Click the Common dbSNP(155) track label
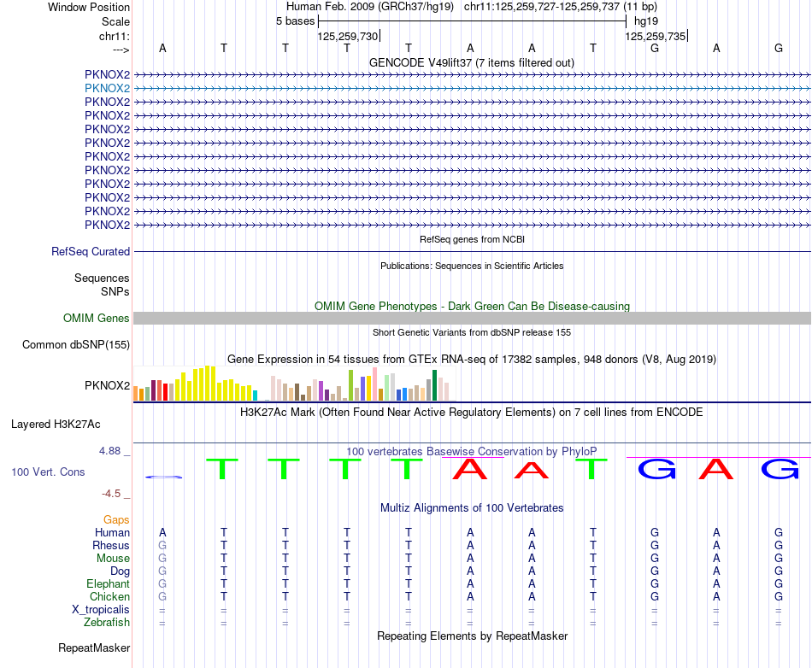 [75, 344]
